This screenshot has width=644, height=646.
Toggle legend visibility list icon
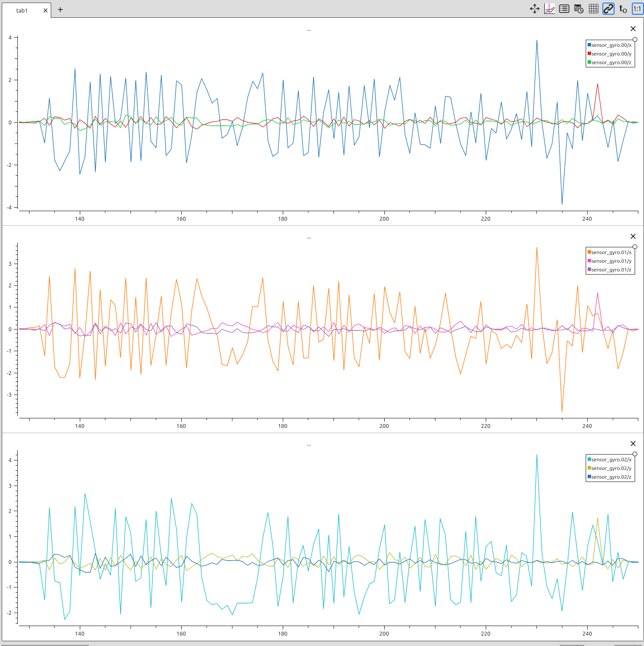564,9
